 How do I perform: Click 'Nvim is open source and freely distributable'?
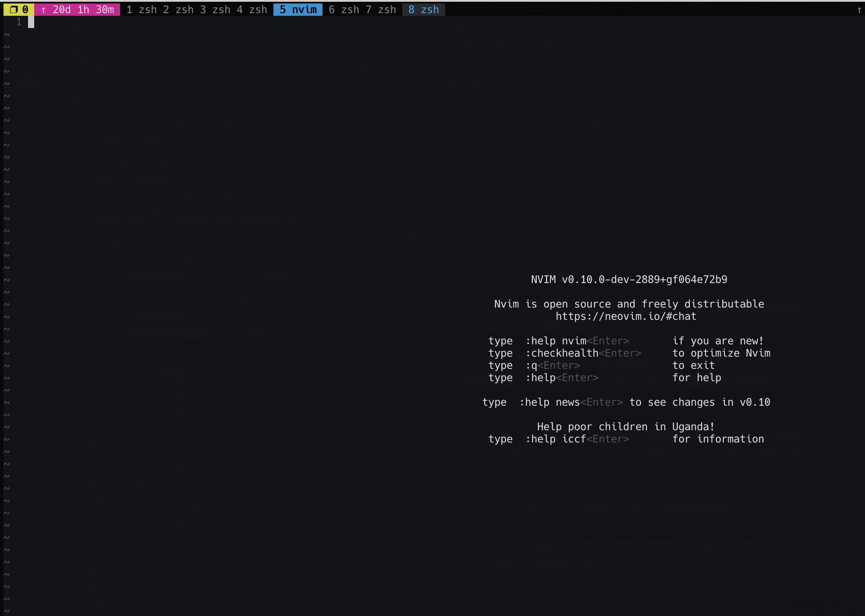tap(629, 304)
